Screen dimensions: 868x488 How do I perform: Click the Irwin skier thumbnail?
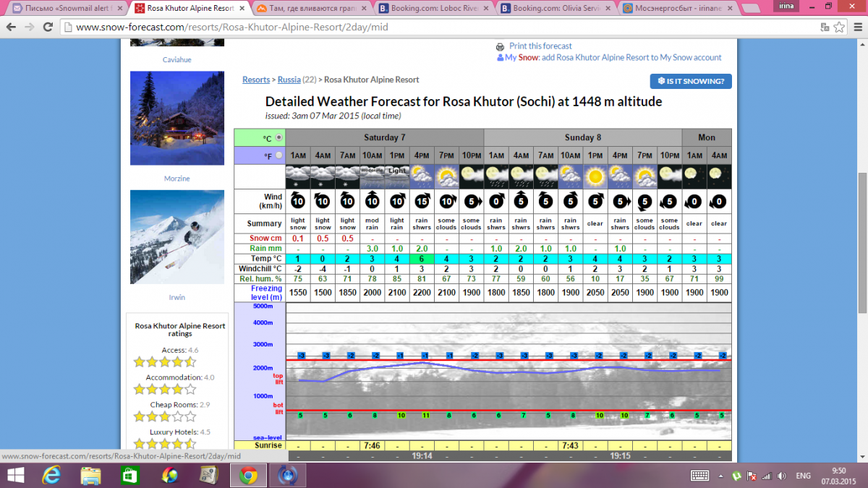coord(177,237)
